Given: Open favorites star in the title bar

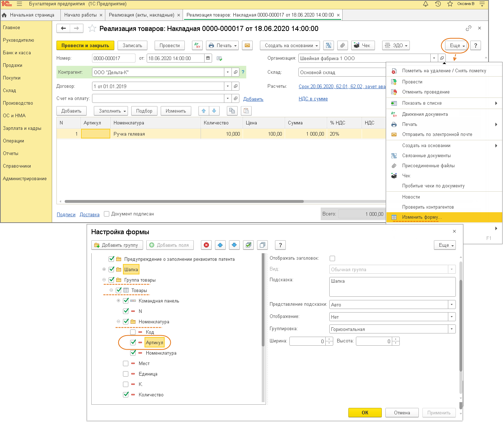Looking at the screenshot, I should [x=450, y=4].
